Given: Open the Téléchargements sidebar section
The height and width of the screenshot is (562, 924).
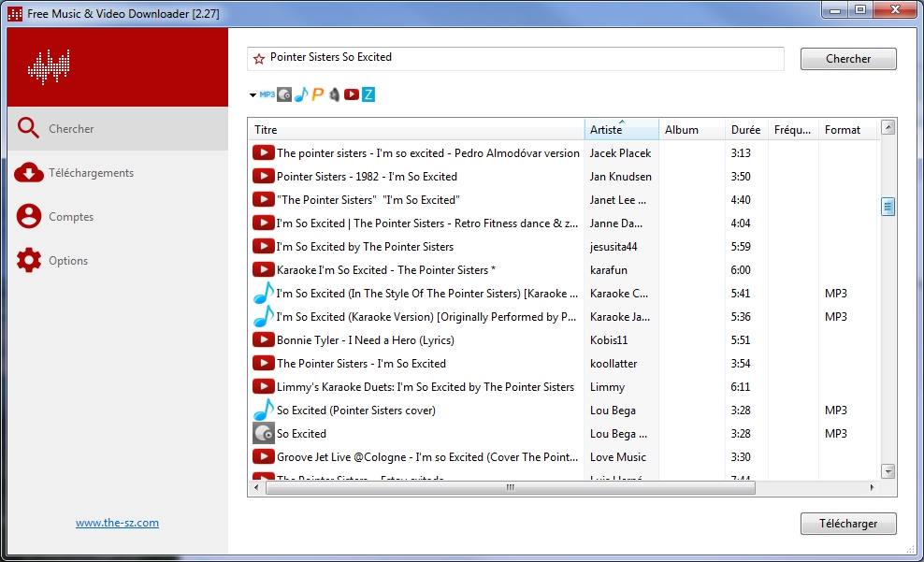Looking at the screenshot, I should click(x=117, y=173).
